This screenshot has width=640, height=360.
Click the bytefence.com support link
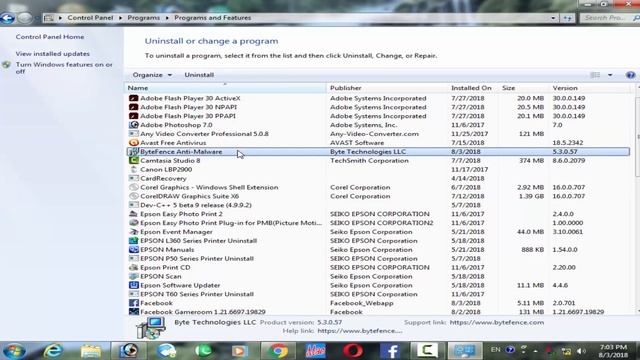tap(497, 322)
